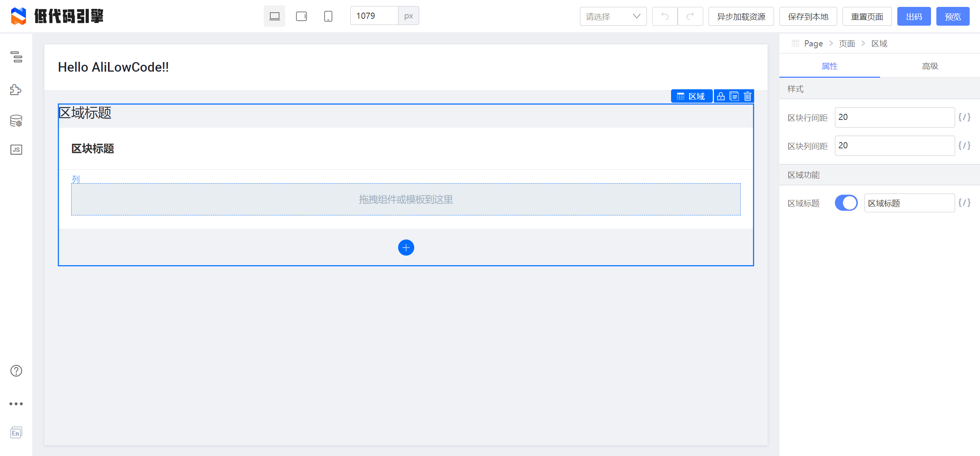
Task: Toggle the 区域标题 switch off
Action: (846, 203)
